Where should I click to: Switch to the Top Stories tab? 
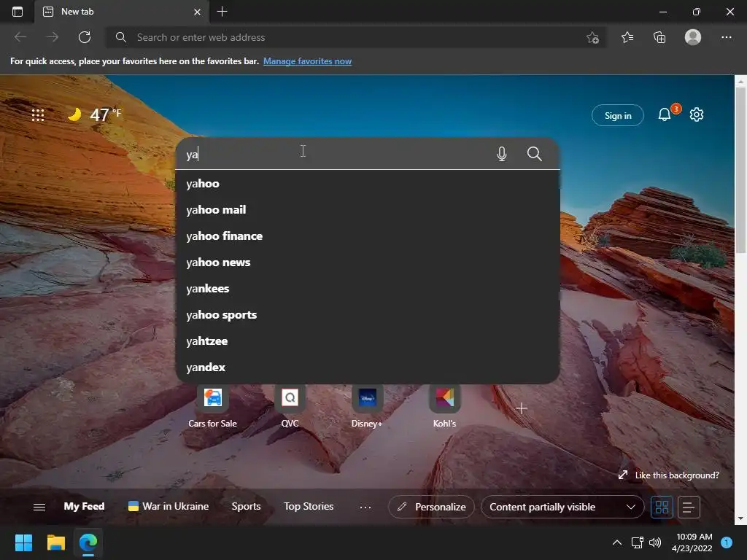pos(309,506)
